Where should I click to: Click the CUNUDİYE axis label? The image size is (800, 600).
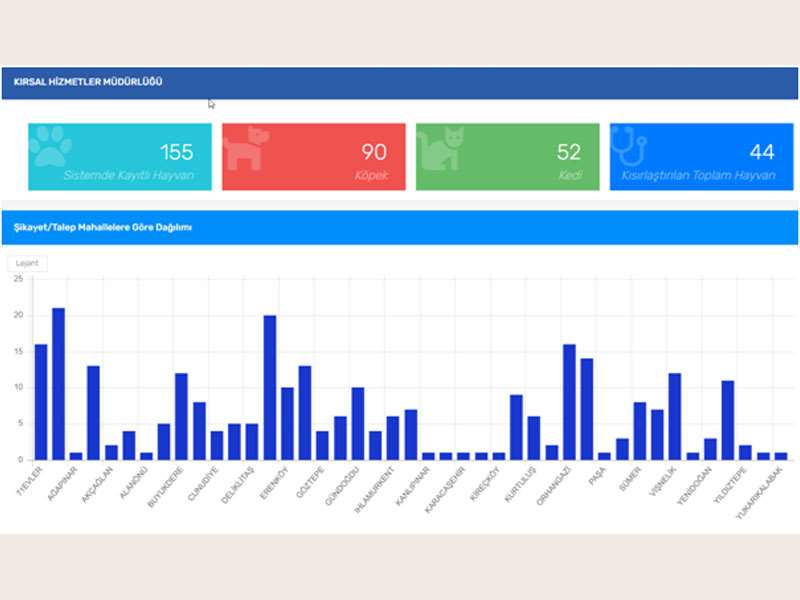coord(203,484)
